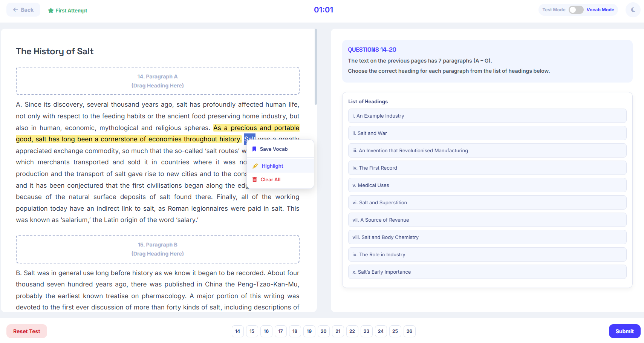644x343 pixels.
Task: Click the 'ii. Salt and War' heading
Action: (487, 133)
